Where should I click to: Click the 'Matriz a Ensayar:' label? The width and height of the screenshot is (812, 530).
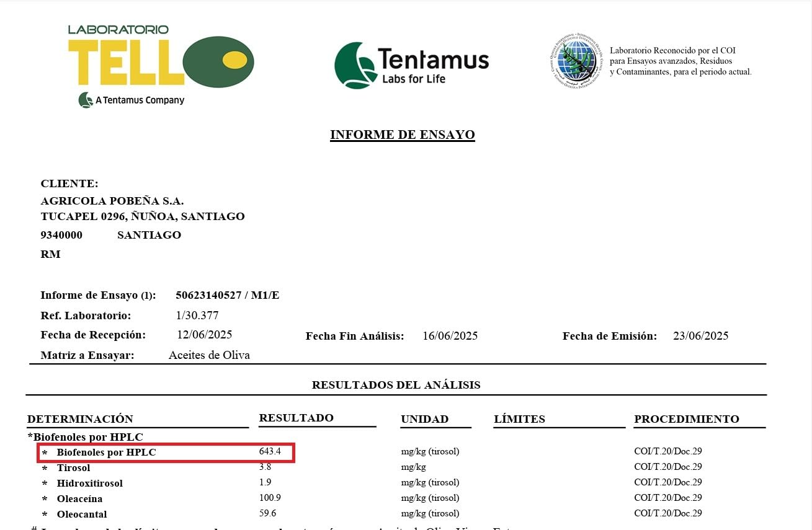[x=87, y=355]
